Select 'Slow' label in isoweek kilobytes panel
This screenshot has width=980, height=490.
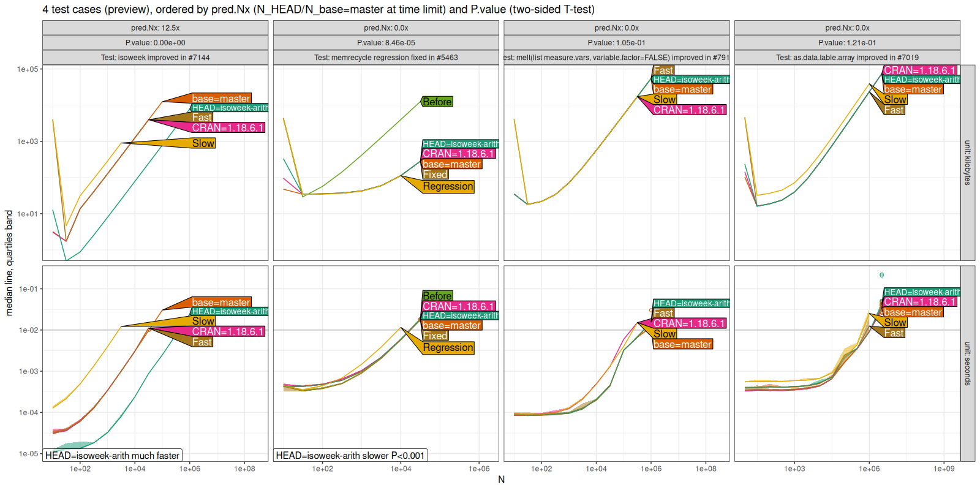[x=203, y=143]
